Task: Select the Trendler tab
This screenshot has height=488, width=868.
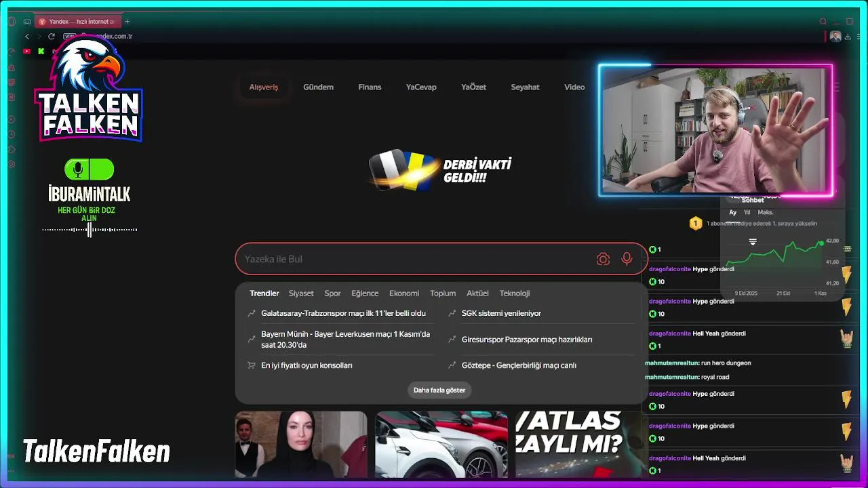Action: coord(264,293)
